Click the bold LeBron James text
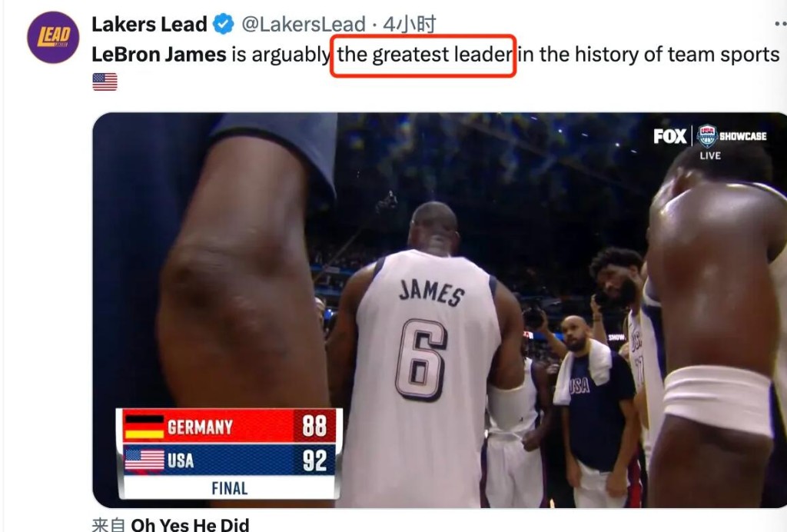 [x=159, y=55]
